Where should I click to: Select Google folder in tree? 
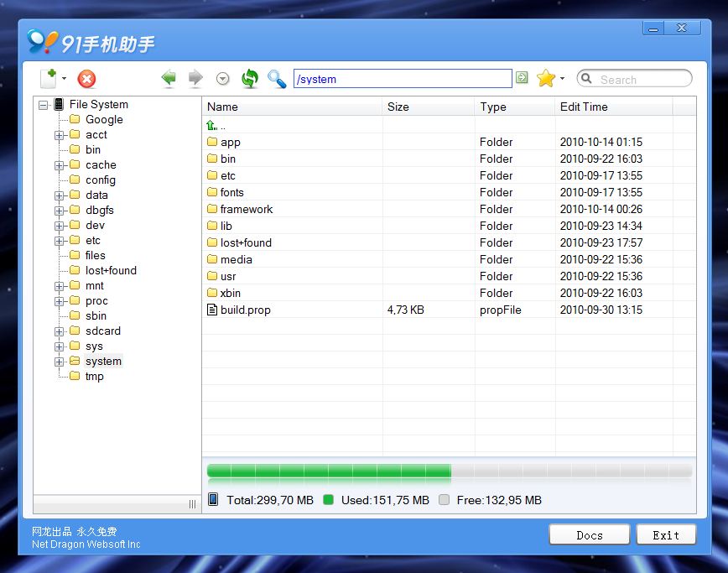click(96, 119)
